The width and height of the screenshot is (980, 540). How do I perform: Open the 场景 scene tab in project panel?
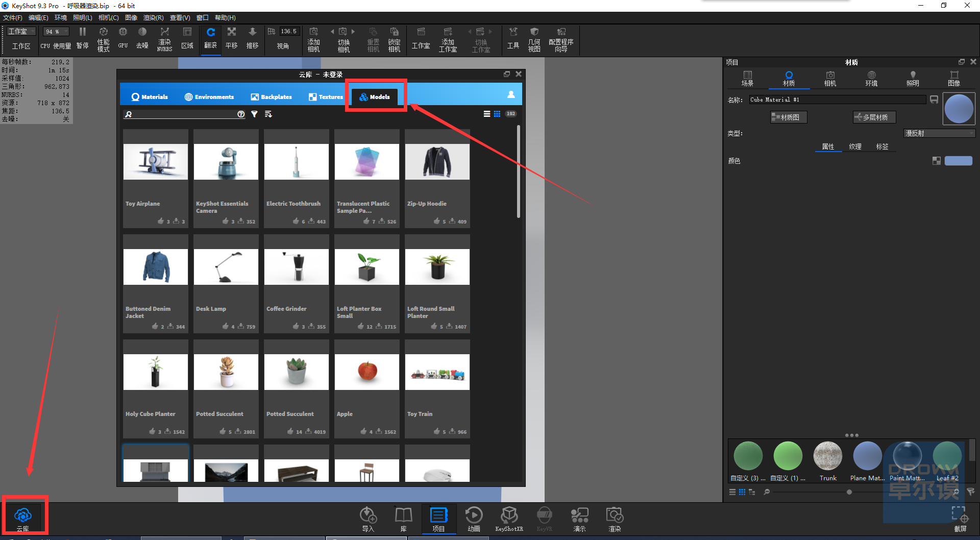[748, 79]
